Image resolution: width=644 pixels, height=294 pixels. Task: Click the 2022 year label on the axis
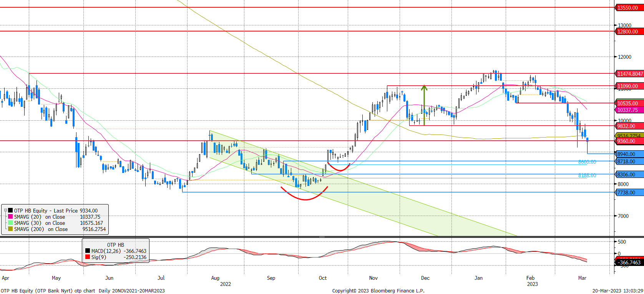point(226,284)
